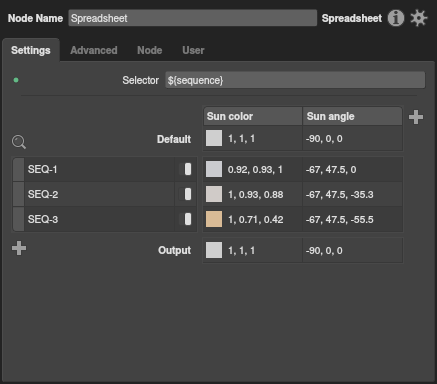The height and width of the screenshot is (384, 437).
Task: Edit the Selector ${sequence} field
Action: click(295, 80)
